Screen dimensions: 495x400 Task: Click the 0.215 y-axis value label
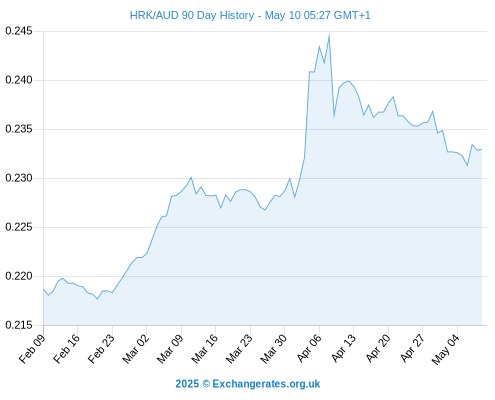pos(19,325)
